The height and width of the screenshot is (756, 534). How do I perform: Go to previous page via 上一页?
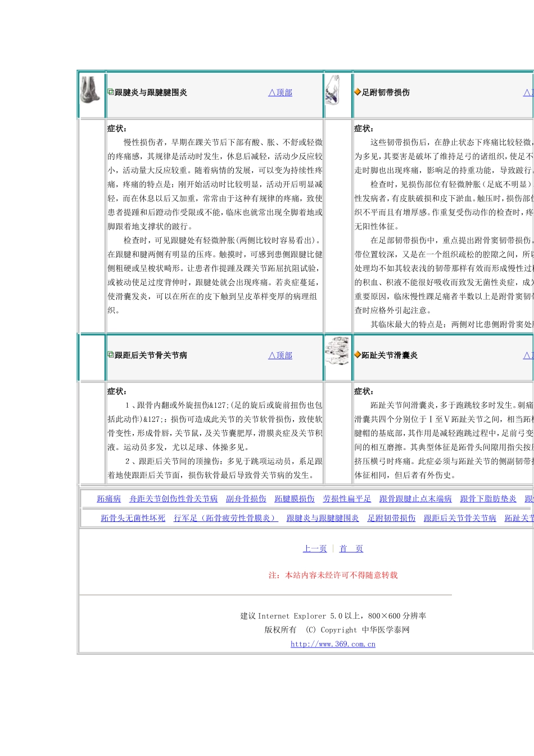(x=315, y=549)
